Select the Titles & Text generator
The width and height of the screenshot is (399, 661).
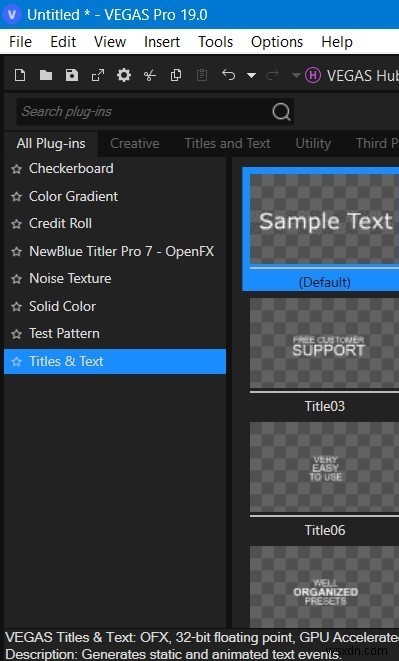click(x=115, y=361)
